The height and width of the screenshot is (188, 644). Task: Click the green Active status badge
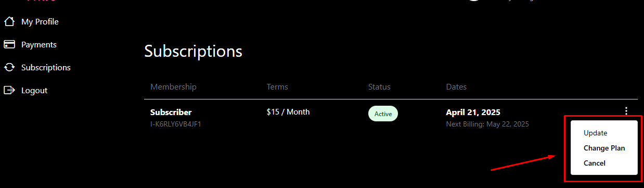point(383,114)
